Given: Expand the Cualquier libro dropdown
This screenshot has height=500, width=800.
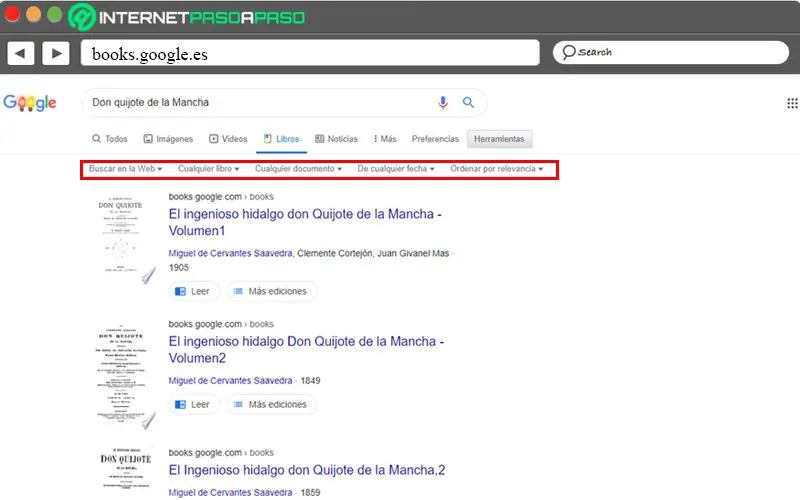Looking at the screenshot, I should point(208,169).
